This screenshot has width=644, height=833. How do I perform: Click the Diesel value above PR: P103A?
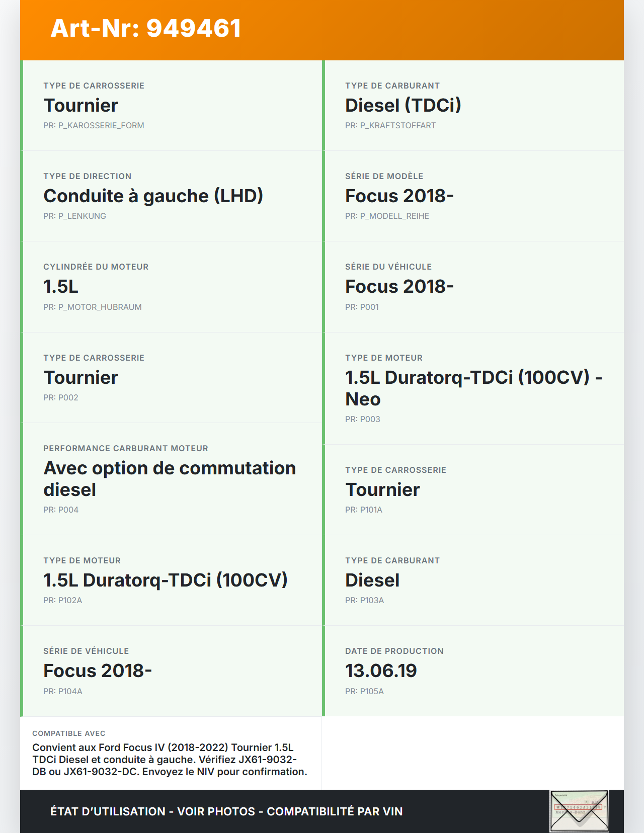[372, 580]
